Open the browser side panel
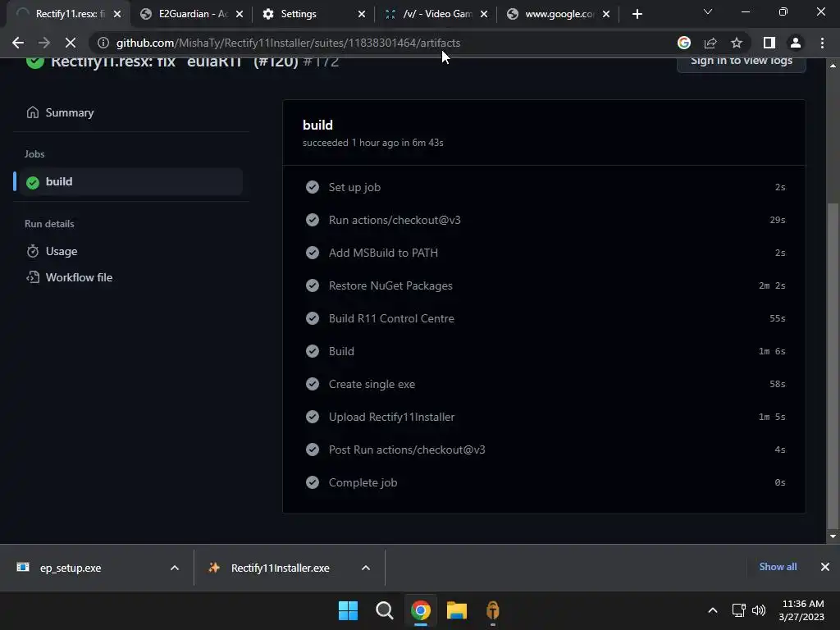 pyautogui.click(x=769, y=43)
